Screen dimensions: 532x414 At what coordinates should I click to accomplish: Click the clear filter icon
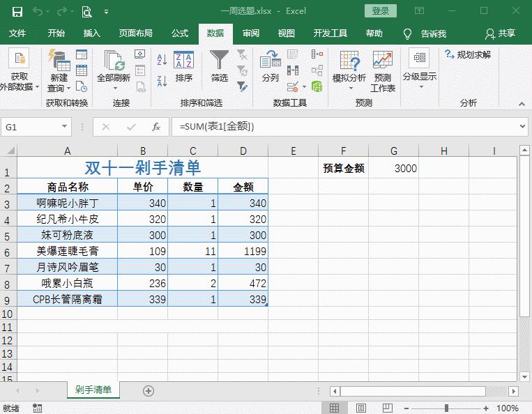[x=242, y=54]
